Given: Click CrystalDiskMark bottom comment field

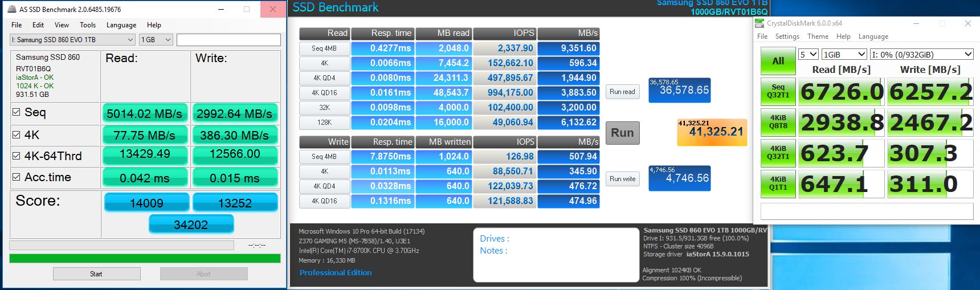Looking at the screenshot, I should (867, 211).
